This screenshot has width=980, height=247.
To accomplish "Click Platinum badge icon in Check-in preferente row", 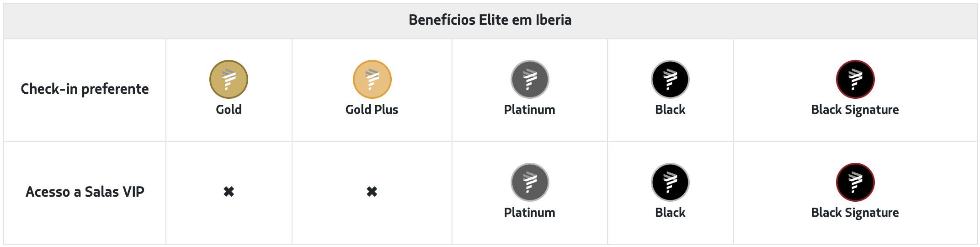I will (530, 79).
